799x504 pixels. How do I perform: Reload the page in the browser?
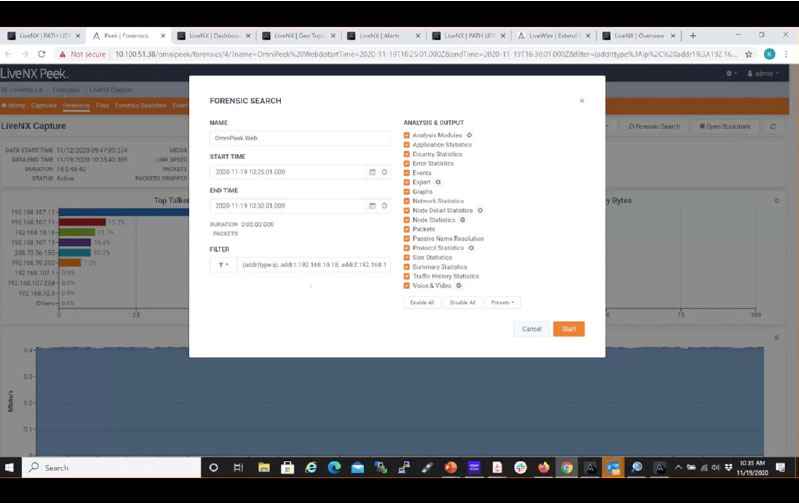coord(41,54)
